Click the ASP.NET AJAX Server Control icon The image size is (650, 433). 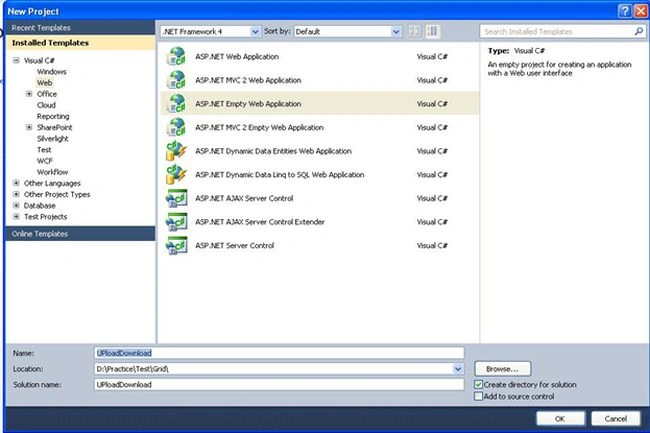click(x=177, y=198)
